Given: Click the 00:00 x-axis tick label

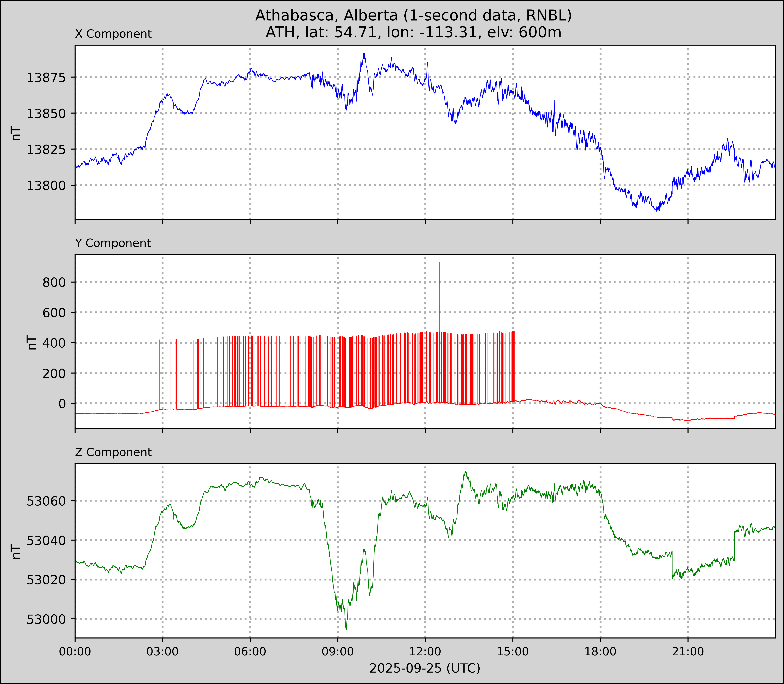Looking at the screenshot, I should click(x=75, y=652).
